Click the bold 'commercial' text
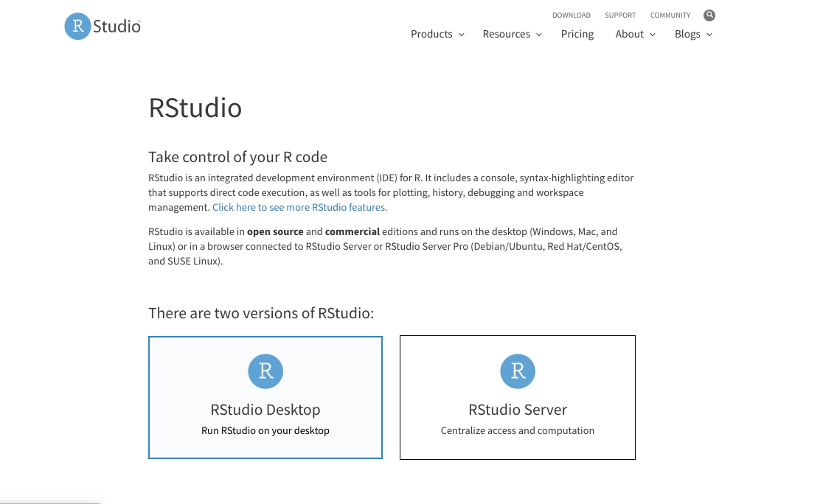837x504 pixels. [352, 232]
